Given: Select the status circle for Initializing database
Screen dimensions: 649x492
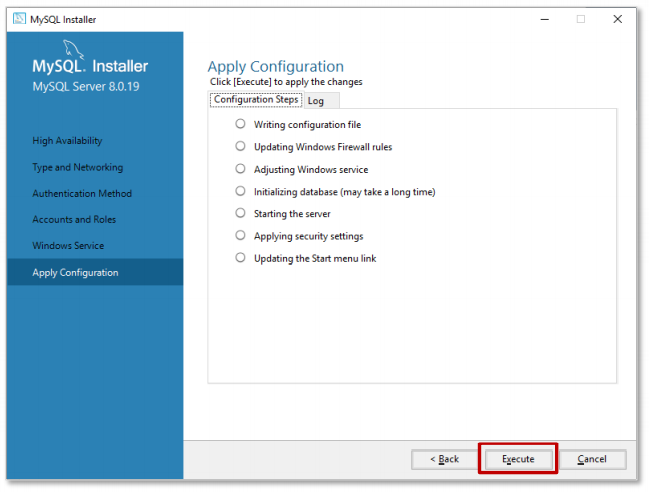Looking at the screenshot, I should point(240,191).
